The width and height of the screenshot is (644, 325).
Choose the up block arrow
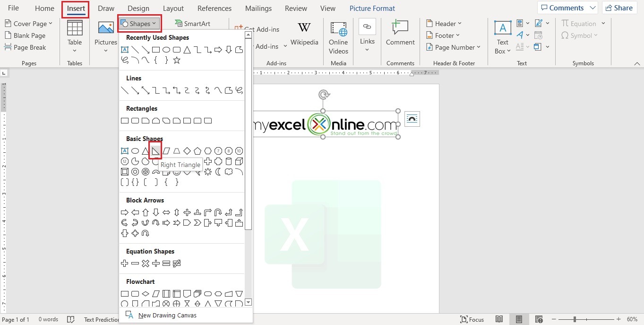point(146,212)
